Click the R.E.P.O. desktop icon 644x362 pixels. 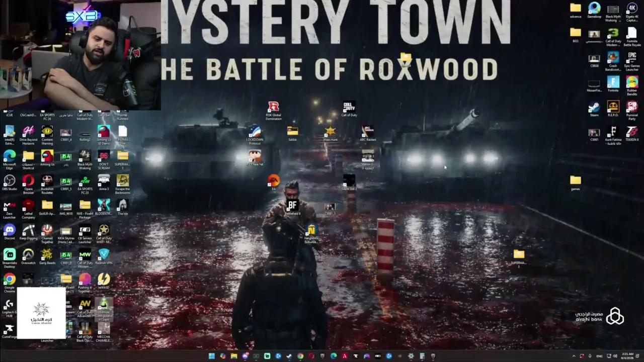click(x=613, y=108)
